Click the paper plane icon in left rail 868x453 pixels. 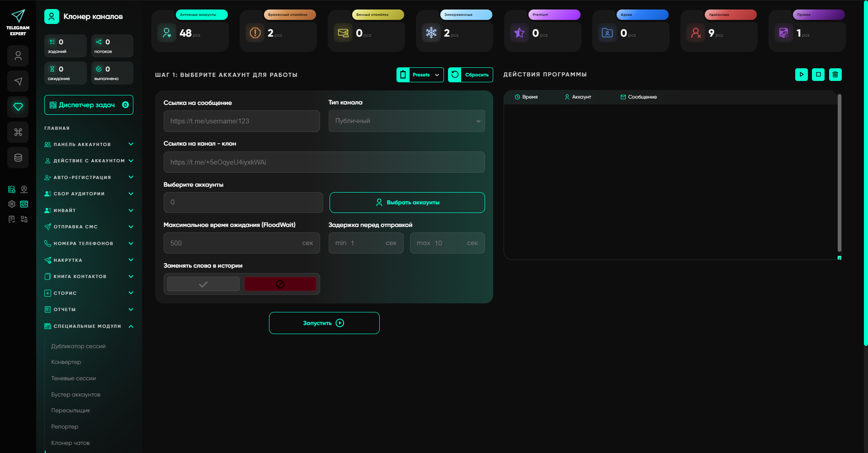[x=18, y=81]
